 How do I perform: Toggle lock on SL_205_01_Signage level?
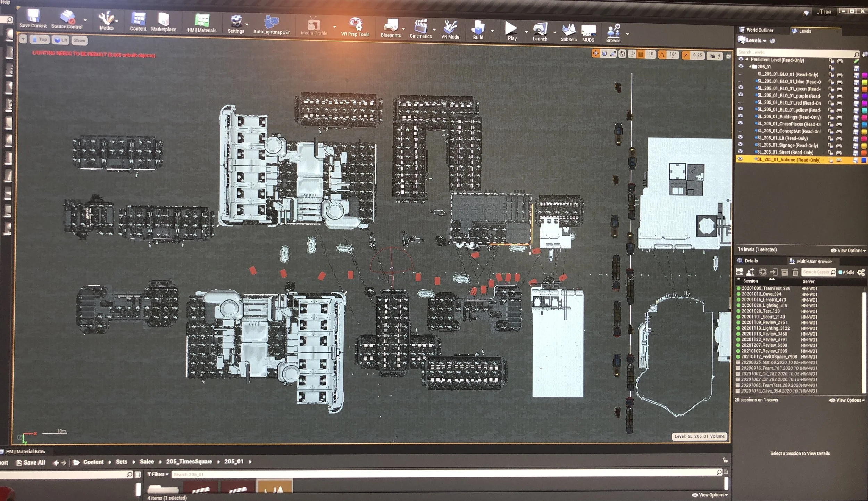pyautogui.click(x=831, y=146)
